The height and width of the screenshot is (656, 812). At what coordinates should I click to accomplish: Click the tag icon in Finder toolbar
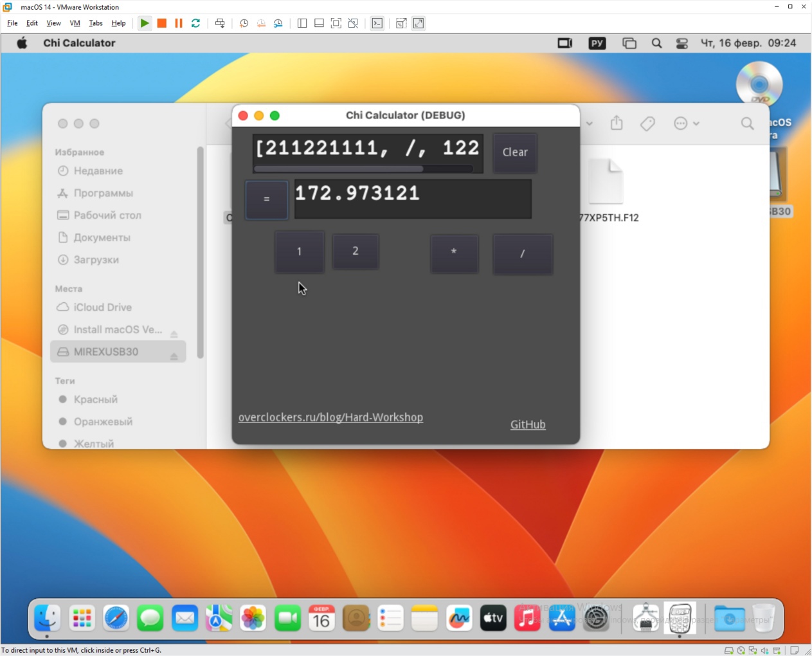[x=647, y=123]
